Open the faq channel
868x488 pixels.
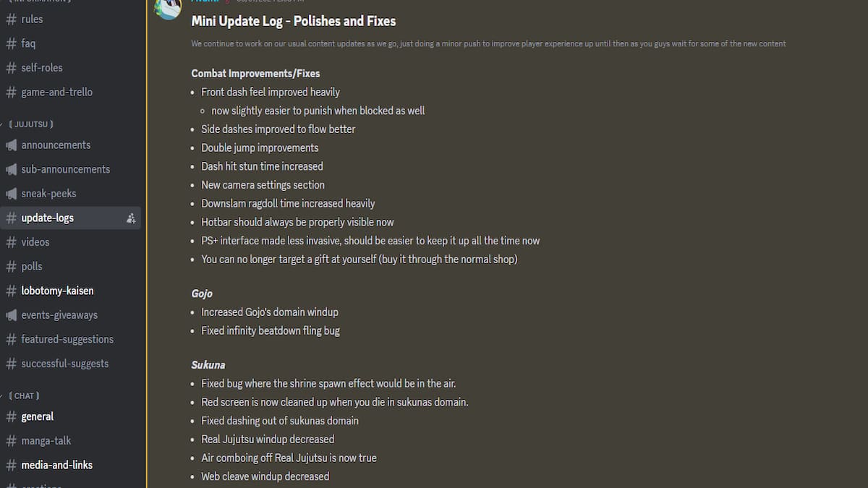tap(28, 43)
